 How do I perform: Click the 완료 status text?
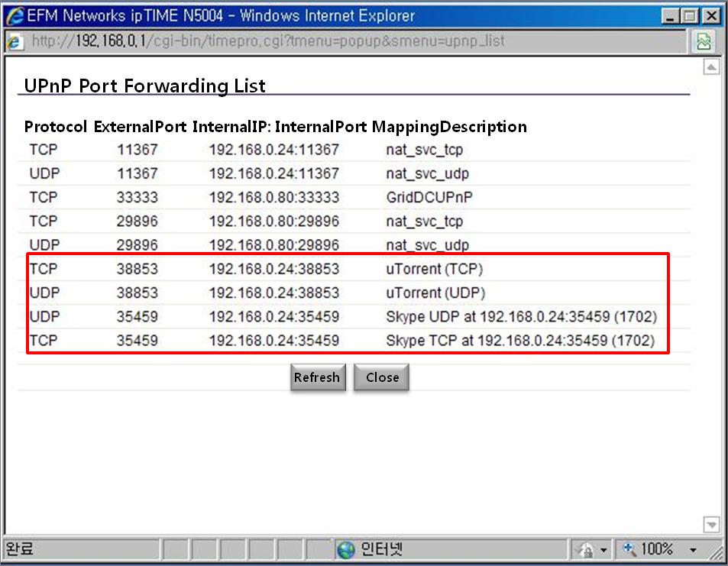(20, 549)
